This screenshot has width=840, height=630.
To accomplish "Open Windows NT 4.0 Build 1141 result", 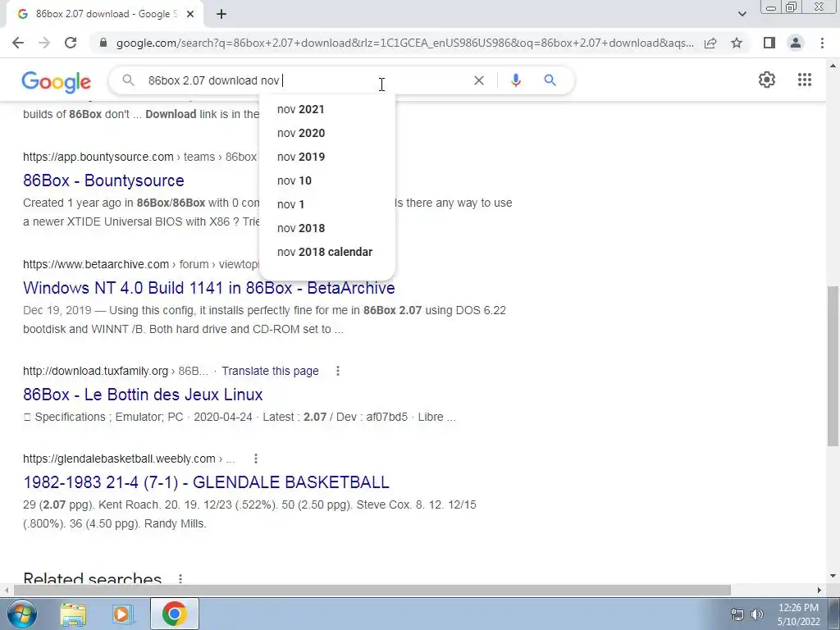I will [209, 288].
